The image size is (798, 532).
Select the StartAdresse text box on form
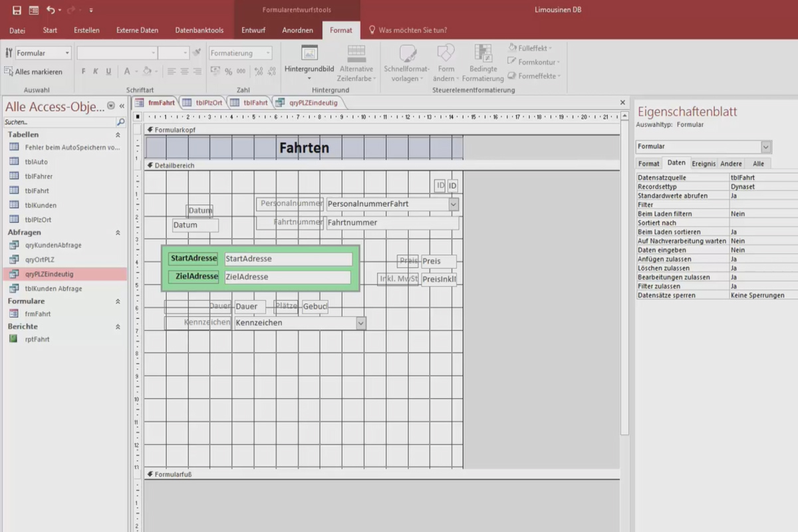click(288, 259)
